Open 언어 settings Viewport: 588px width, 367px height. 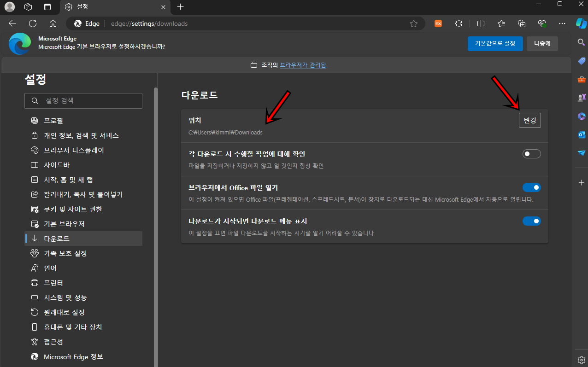point(83,268)
